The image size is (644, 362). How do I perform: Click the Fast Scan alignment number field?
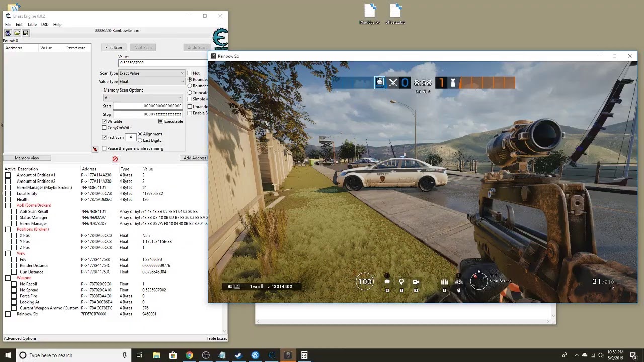pyautogui.click(x=131, y=137)
